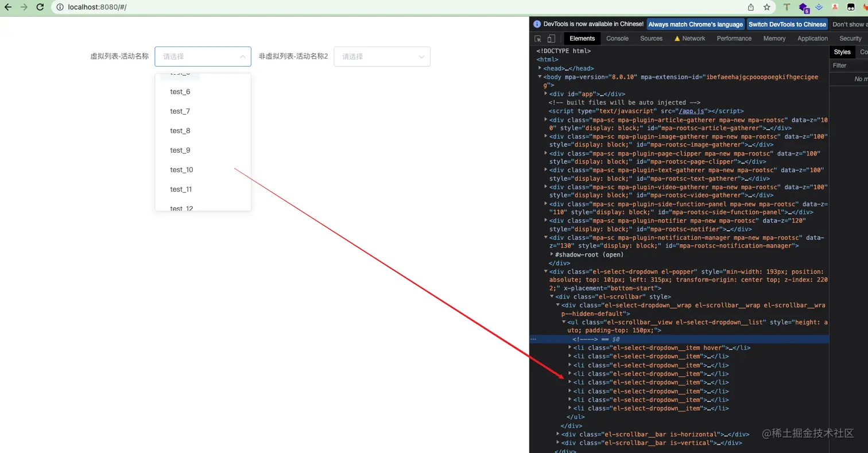The image size is (868, 453).
Task: Select the <html> tag line
Action: (x=547, y=60)
